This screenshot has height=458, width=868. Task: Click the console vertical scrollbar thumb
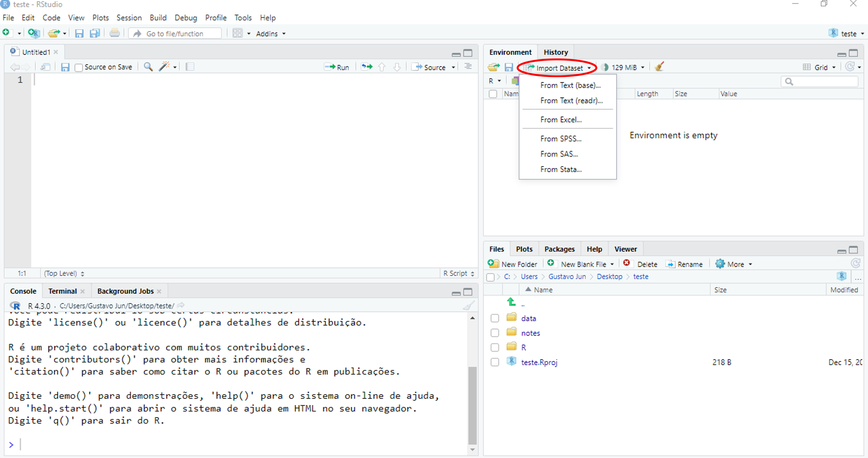[x=472, y=406]
